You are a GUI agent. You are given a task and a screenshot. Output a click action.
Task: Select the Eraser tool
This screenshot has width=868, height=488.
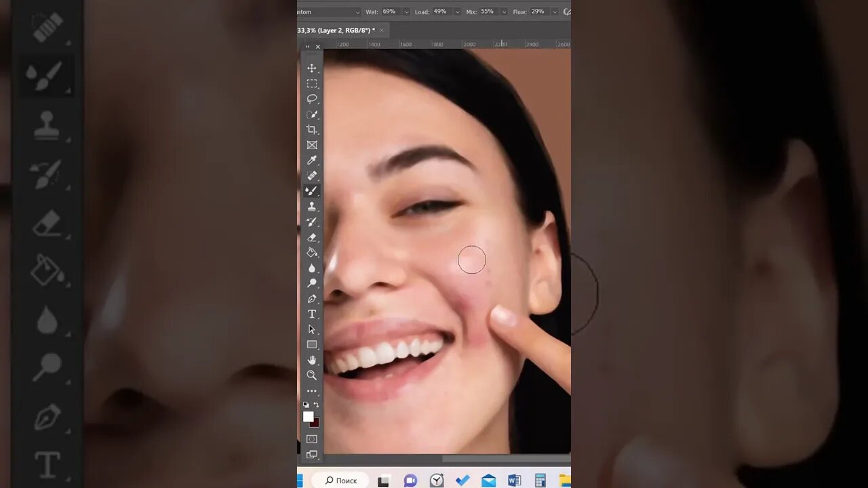pos(312,237)
